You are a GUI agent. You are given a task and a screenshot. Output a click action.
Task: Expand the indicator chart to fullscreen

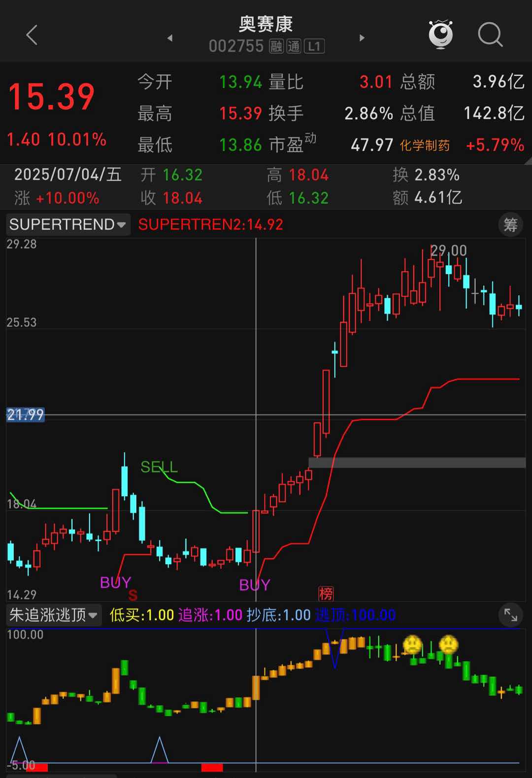pyautogui.click(x=510, y=615)
